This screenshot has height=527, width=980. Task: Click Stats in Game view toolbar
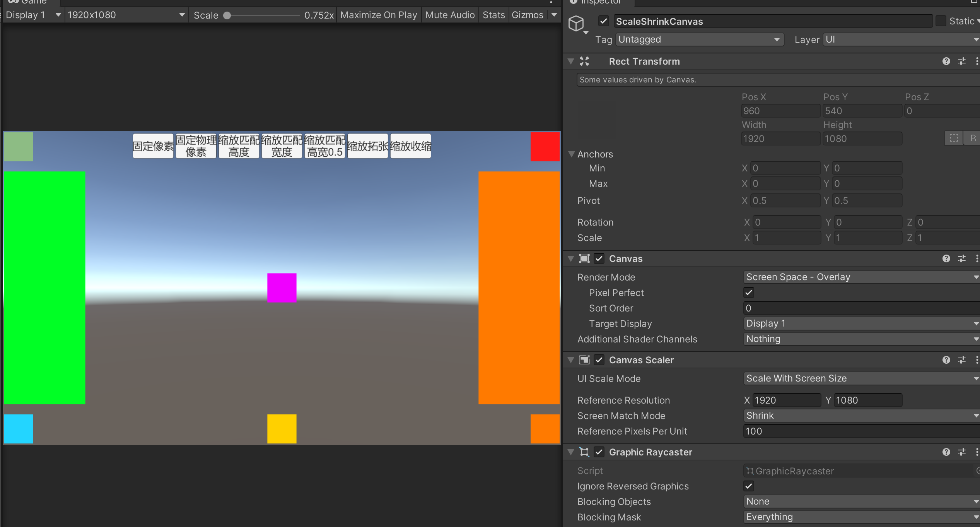click(493, 15)
